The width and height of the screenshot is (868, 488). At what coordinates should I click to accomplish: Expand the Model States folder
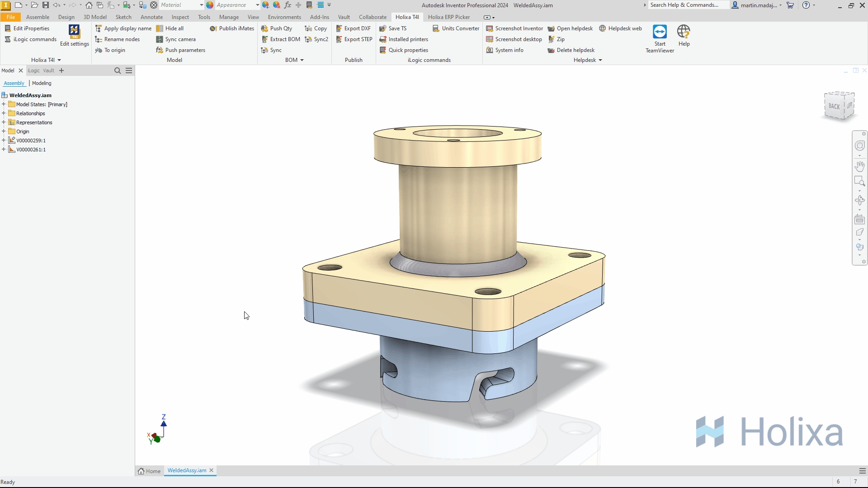4,104
